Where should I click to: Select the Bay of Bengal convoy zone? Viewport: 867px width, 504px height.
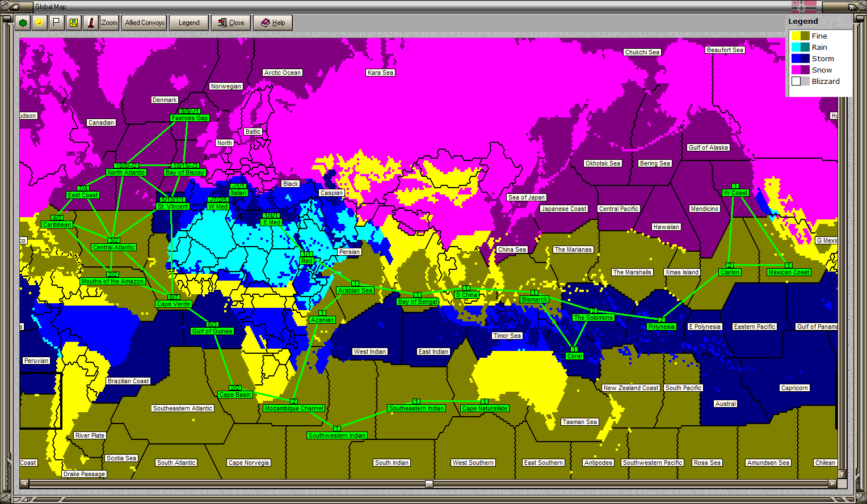pyautogui.click(x=418, y=302)
